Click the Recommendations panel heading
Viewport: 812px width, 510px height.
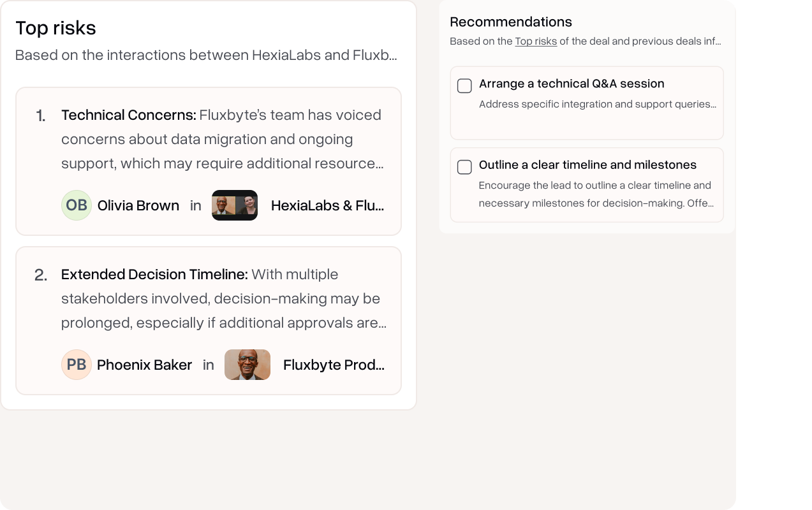[x=510, y=22]
